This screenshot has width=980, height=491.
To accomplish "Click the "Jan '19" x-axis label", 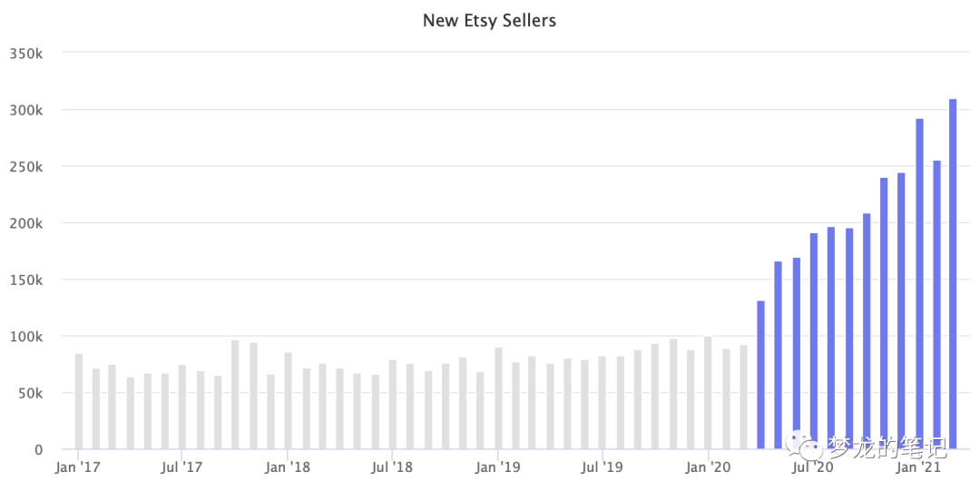I will (x=498, y=468).
